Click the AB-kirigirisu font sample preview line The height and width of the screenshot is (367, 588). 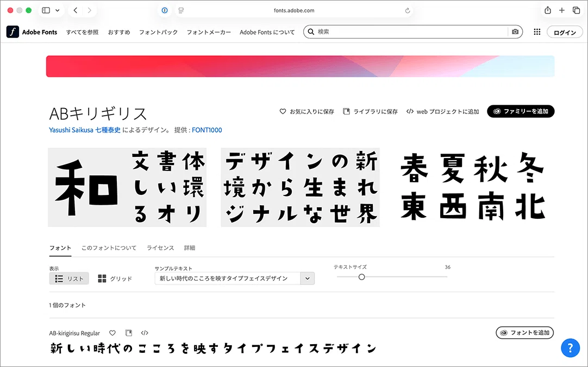pyautogui.click(x=214, y=349)
